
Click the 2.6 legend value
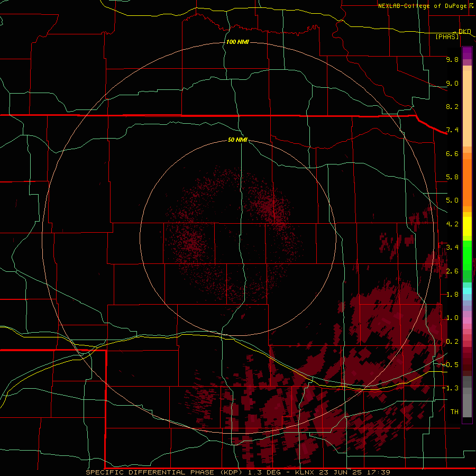pyautogui.click(x=452, y=271)
